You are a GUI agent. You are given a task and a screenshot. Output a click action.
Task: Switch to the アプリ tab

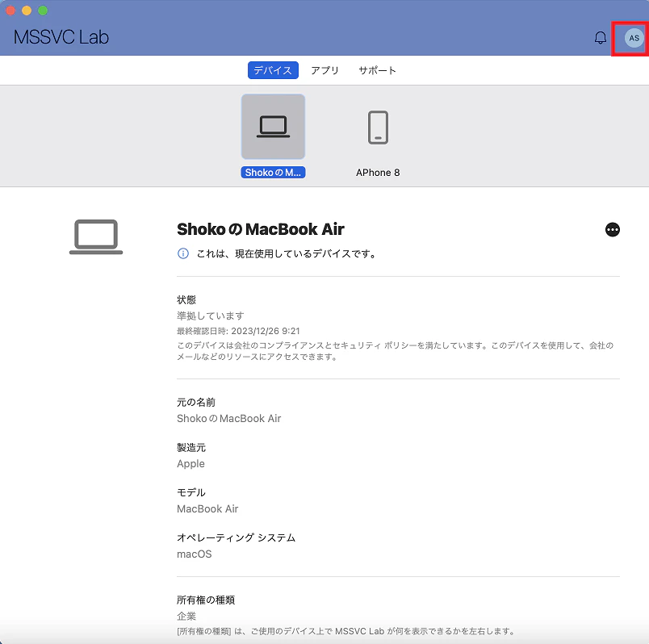pos(325,70)
